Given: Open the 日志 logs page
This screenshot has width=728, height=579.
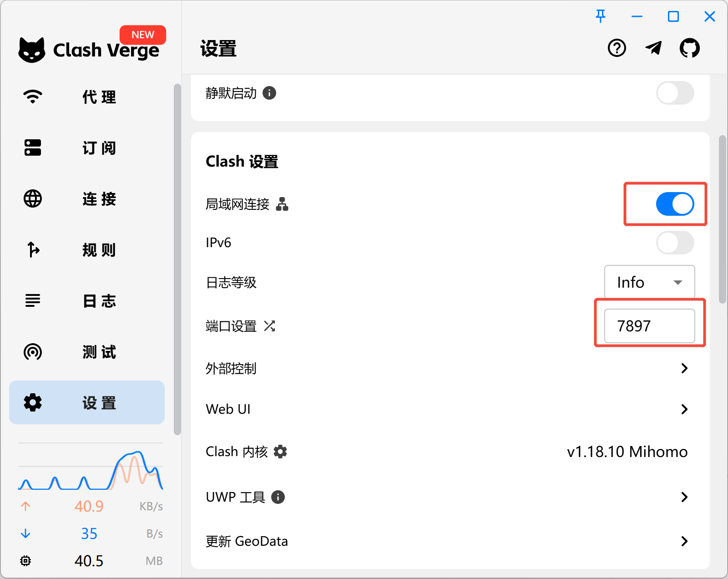Looking at the screenshot, I should [x=87, y=301].
